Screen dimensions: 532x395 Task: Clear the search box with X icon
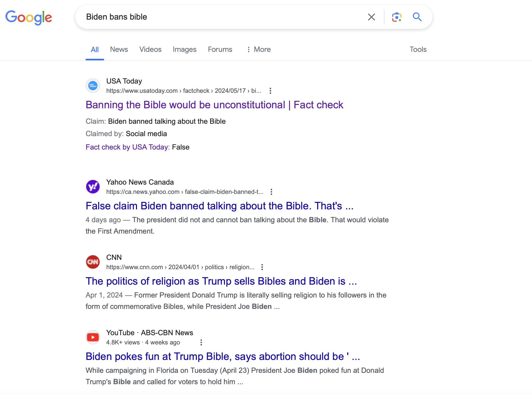[x=371, y=17]
